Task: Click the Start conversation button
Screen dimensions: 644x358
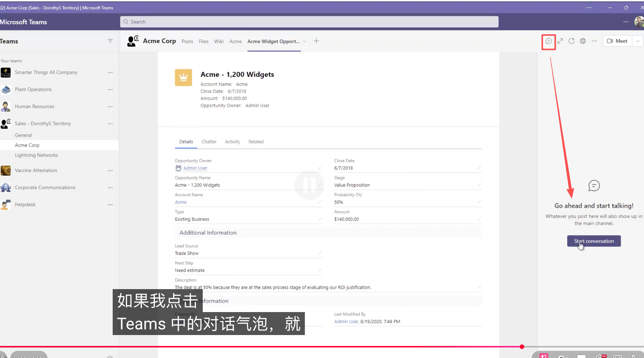Action: (594, 241)
